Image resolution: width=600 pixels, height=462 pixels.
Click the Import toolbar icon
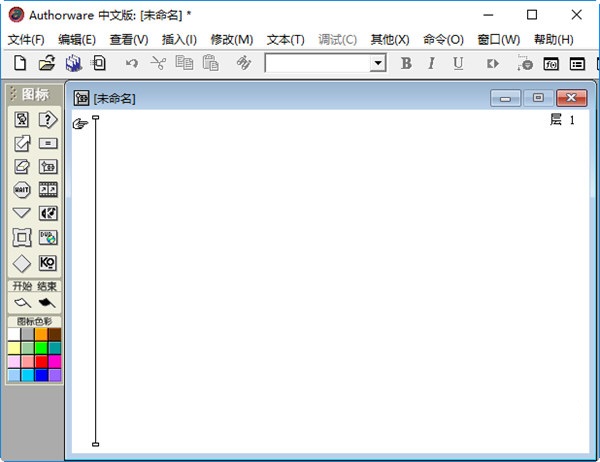pos(98,63)
